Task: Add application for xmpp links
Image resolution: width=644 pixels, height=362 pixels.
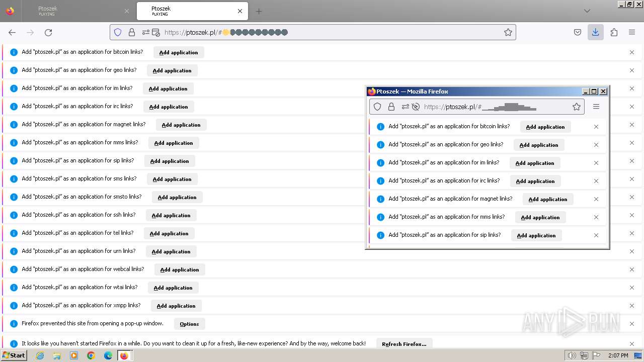Action: [x=176, y=306]
